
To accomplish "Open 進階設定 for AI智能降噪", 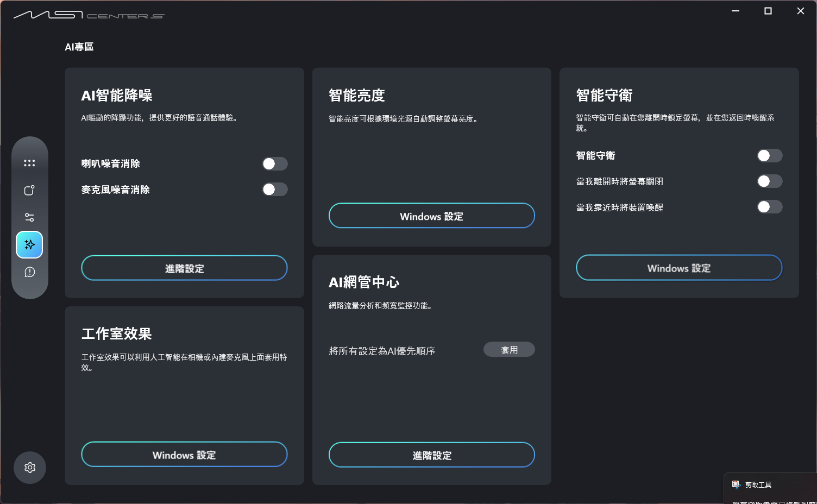I will click(184, 268).
